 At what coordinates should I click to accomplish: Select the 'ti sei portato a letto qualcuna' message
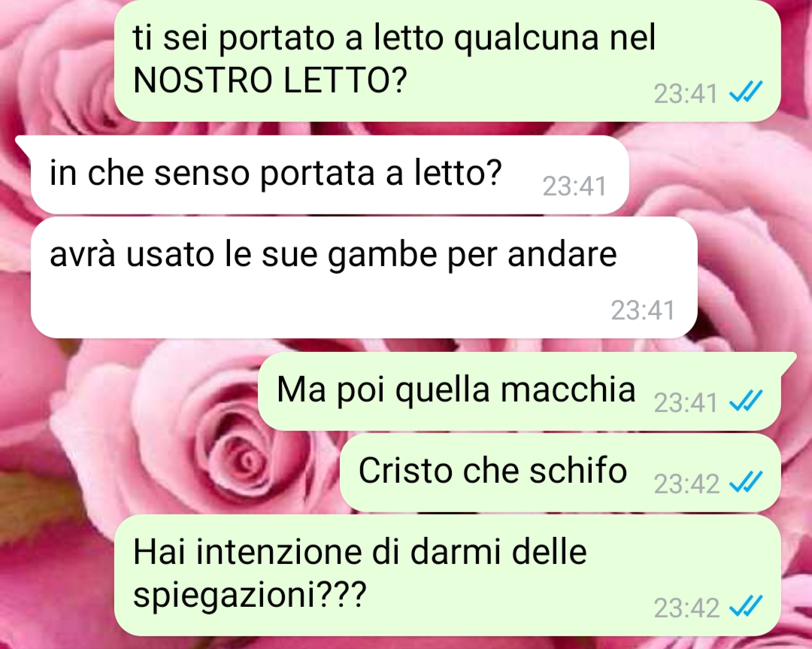(x=447, y=61)
